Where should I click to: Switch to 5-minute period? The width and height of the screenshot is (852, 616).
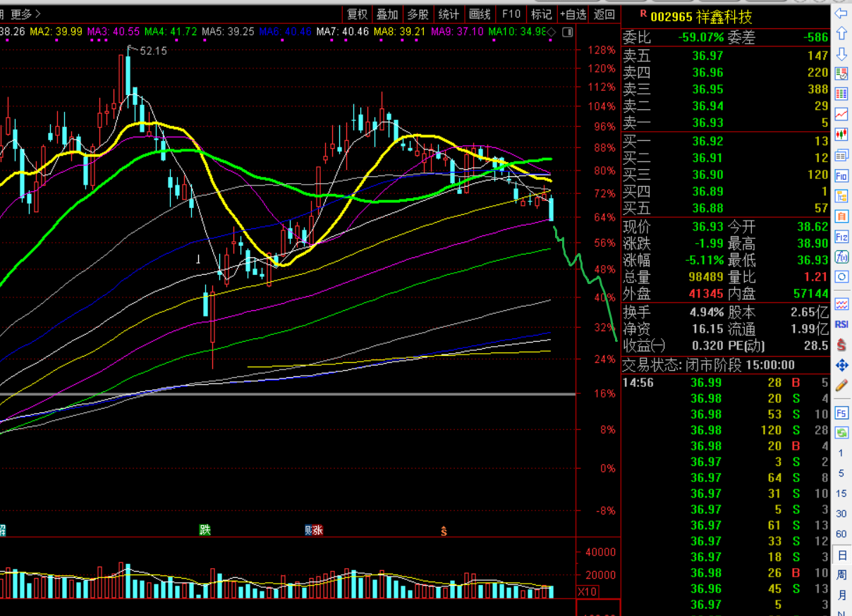coord(841,474)
